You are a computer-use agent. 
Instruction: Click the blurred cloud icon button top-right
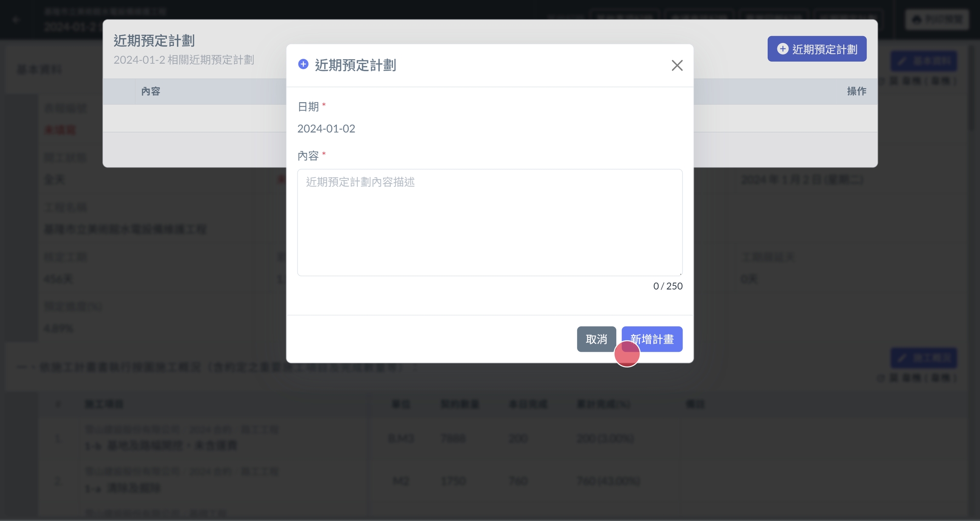(937, 19)
